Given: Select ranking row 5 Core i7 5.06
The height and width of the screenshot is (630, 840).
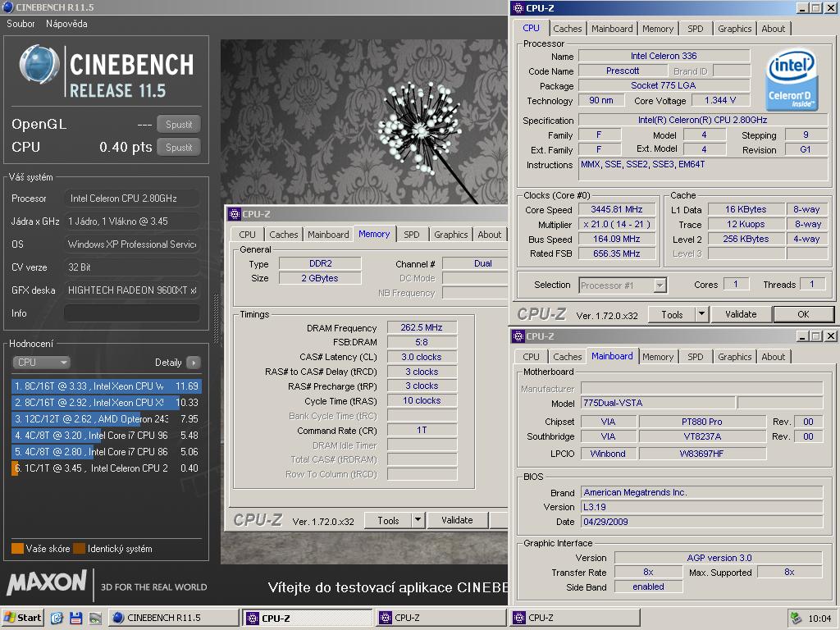Looking at the screenshot, I should pos(106,452).
